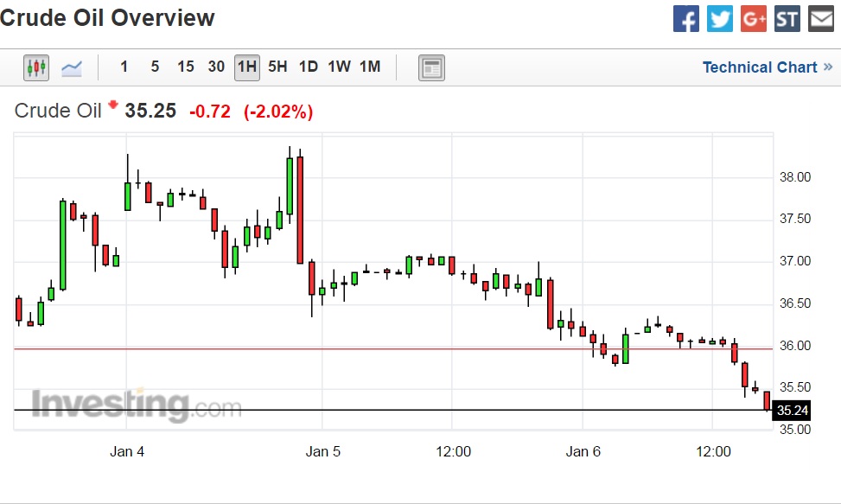Click the Jan 5 date label

323,451
